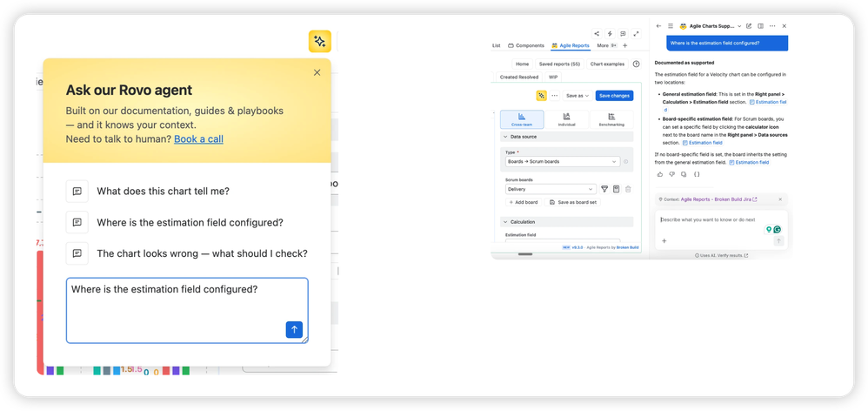Image resolution: width=868 pixels, height=411 pixels.
Task: Switch to the Components tab
Action: click(526, 45)
